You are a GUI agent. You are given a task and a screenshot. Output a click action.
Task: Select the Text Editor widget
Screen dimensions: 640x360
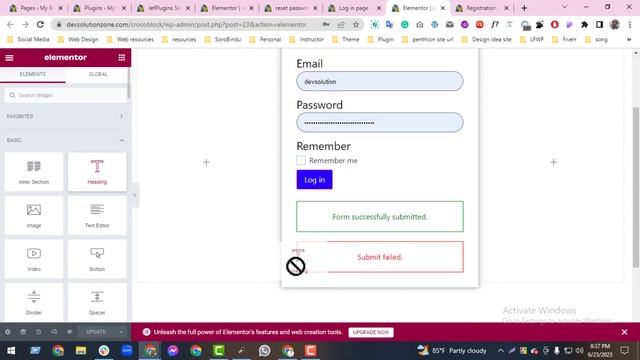(97, 216)
